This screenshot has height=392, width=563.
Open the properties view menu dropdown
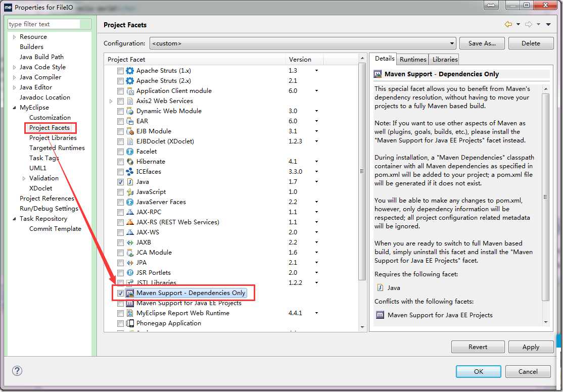pos(548,24)
